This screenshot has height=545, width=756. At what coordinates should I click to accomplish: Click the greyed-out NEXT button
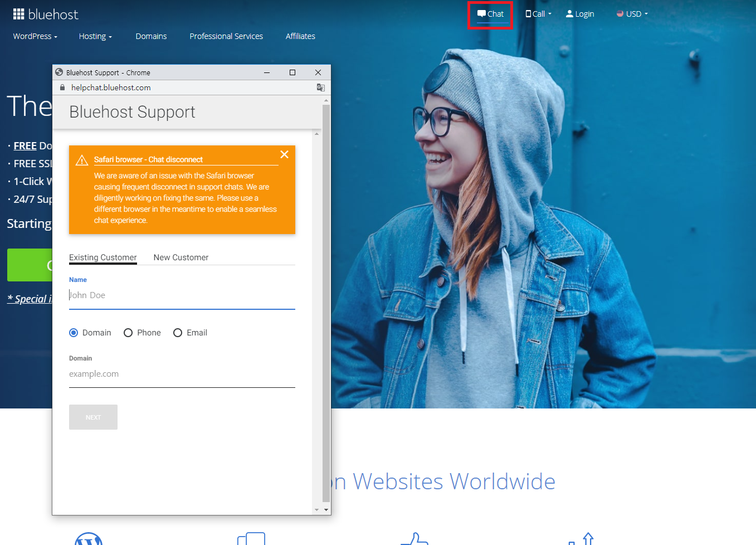tap(93, 417)
